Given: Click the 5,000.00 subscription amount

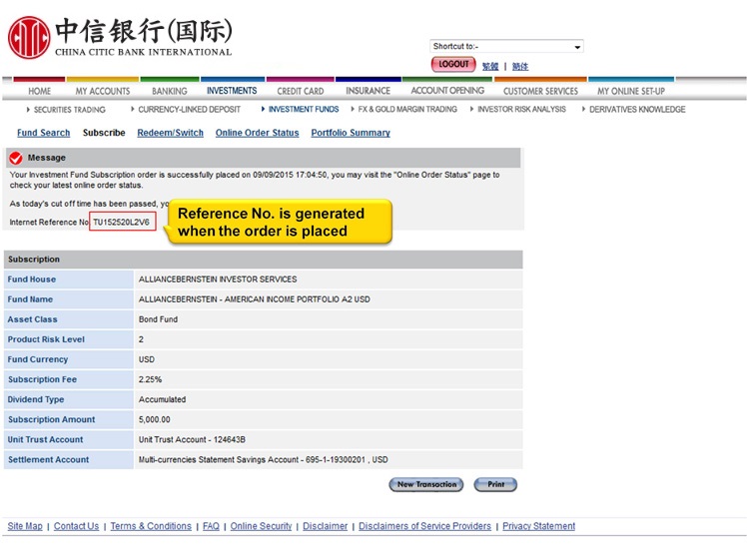Looking at the screenshot, I should point(155,419).
